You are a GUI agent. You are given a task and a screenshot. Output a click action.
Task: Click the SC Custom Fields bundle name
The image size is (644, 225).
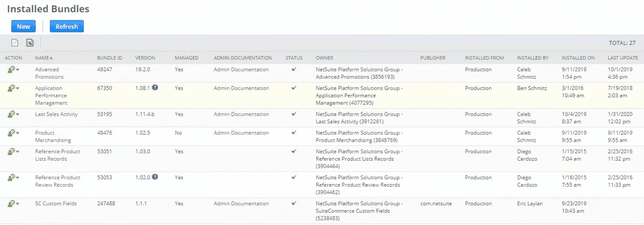point(56,203)
